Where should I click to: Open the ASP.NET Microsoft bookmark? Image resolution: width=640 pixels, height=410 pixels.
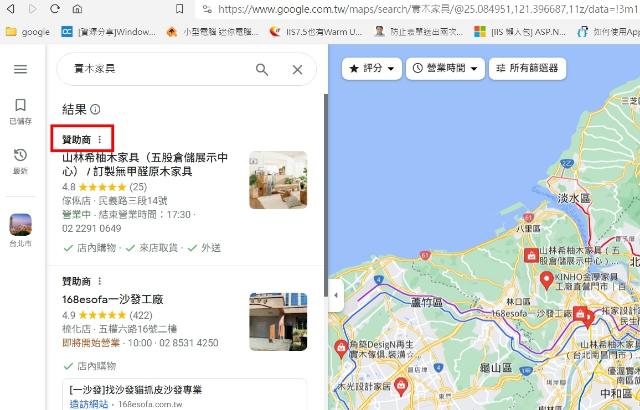(520, 32)
